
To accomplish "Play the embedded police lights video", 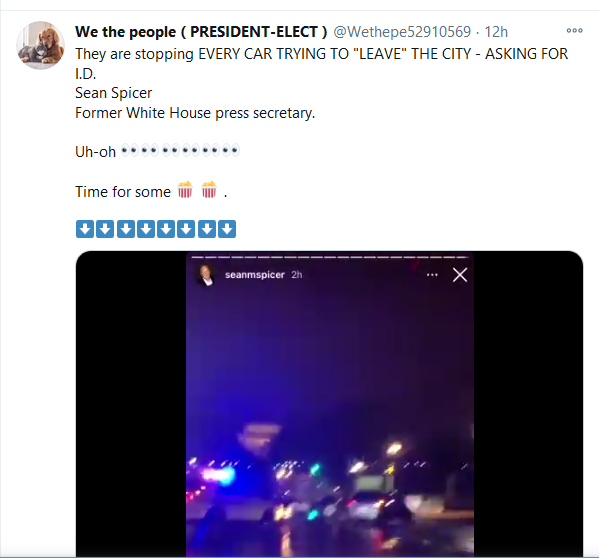I will click(330, 403).
